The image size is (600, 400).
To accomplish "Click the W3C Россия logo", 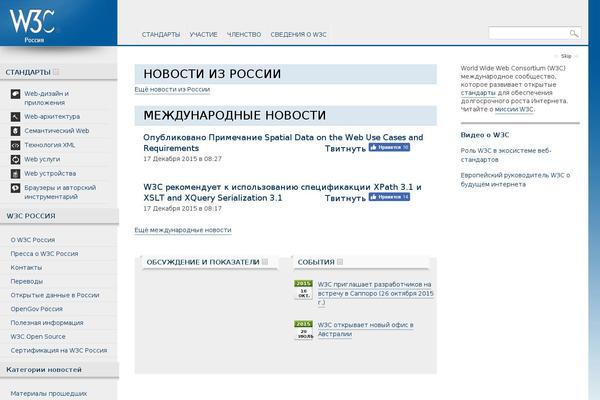I will pyautogui.click(x=33, y=25).
